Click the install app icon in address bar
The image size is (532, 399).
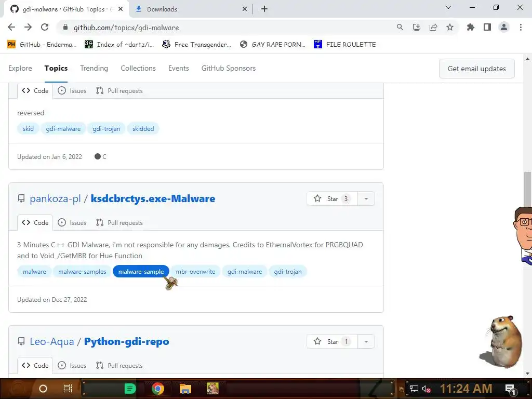click(x=417, y=27)
